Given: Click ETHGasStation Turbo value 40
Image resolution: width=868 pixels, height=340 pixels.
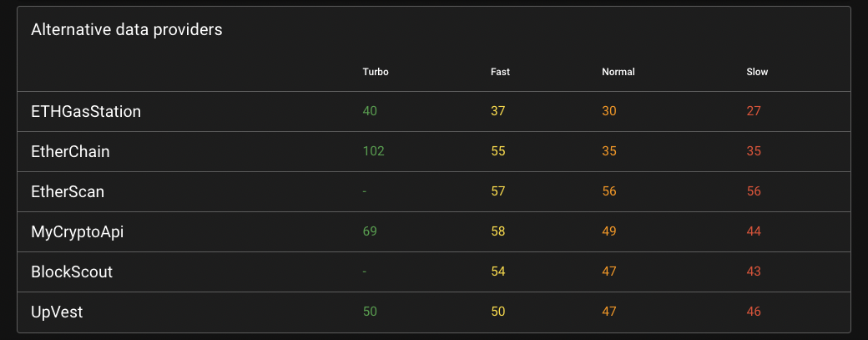Looking at the screenshot, I should click(x=370, y=111).
